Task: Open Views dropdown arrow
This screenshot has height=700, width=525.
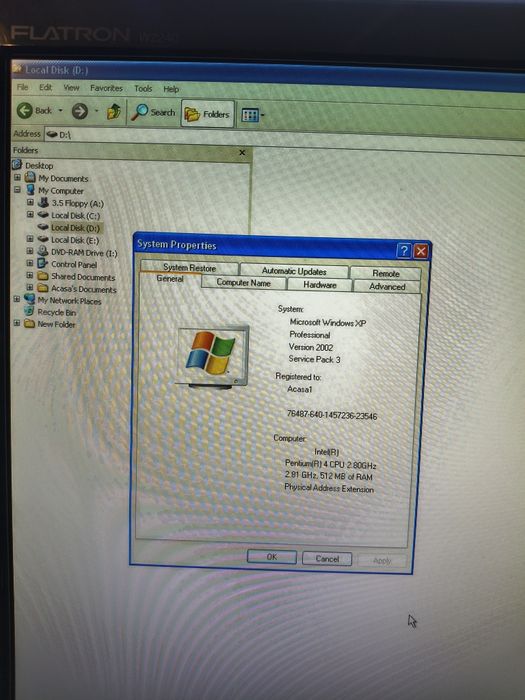Action: (262, 116)
